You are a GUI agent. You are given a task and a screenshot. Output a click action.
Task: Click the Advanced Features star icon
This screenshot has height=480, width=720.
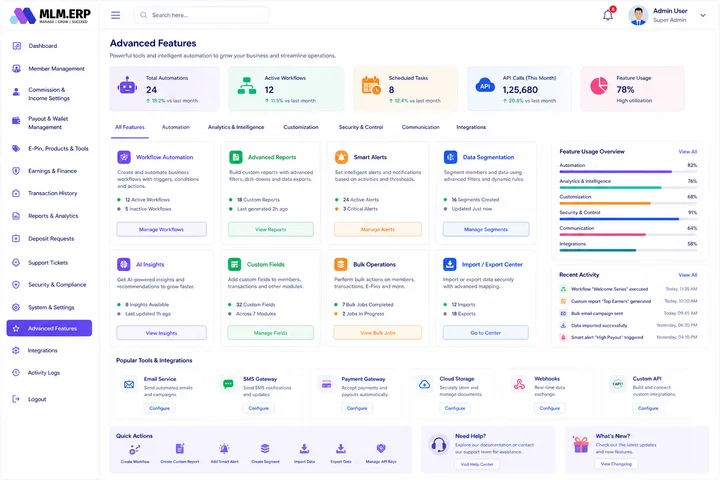click(x=16, y=328)
